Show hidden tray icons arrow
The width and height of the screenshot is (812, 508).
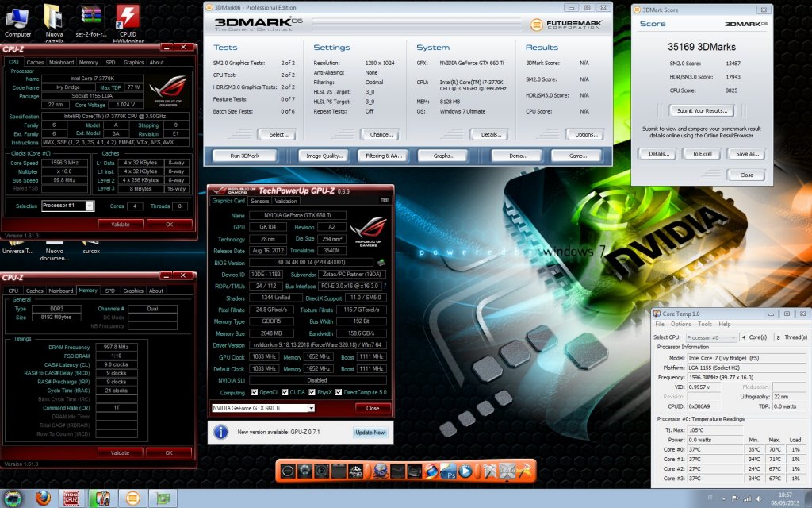(724, 498)
